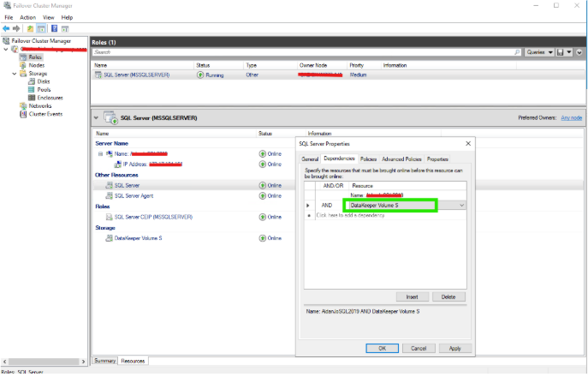
Task: Open the dropdown arrow beside save query
Action: coord(569,52)
